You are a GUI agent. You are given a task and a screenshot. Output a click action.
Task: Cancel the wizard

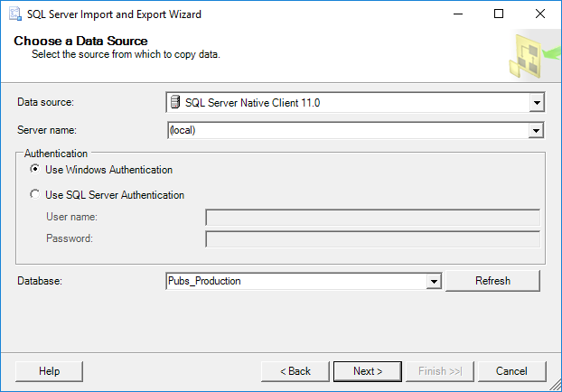[511, 371]
